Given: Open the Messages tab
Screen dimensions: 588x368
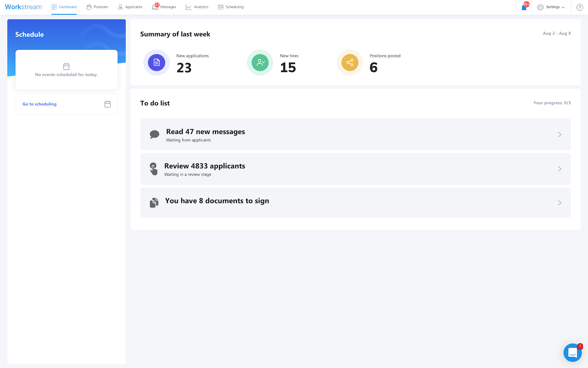Looking at the screenshot, I should [164, 7].
